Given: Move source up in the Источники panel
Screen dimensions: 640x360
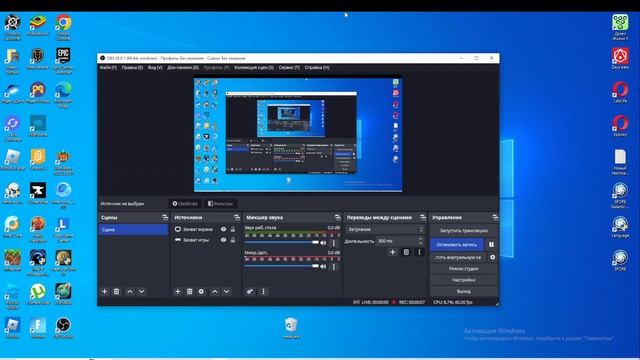Looking at the screenshot, I should click(x=215, y=291).
